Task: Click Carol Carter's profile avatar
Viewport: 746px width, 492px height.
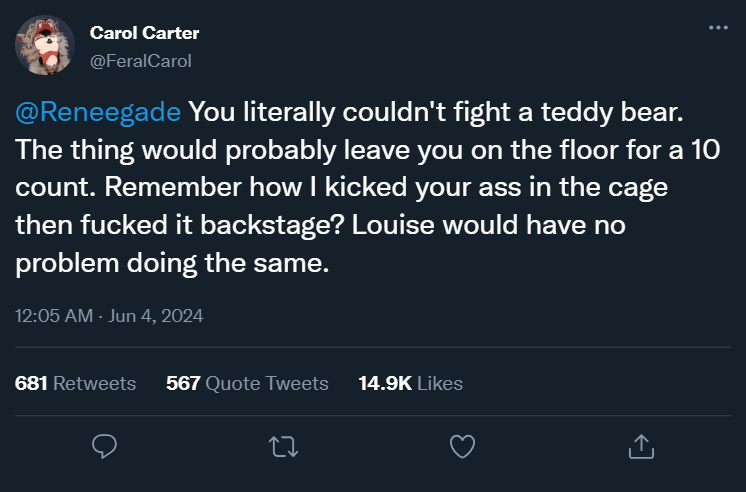Action: coord(44,45)
